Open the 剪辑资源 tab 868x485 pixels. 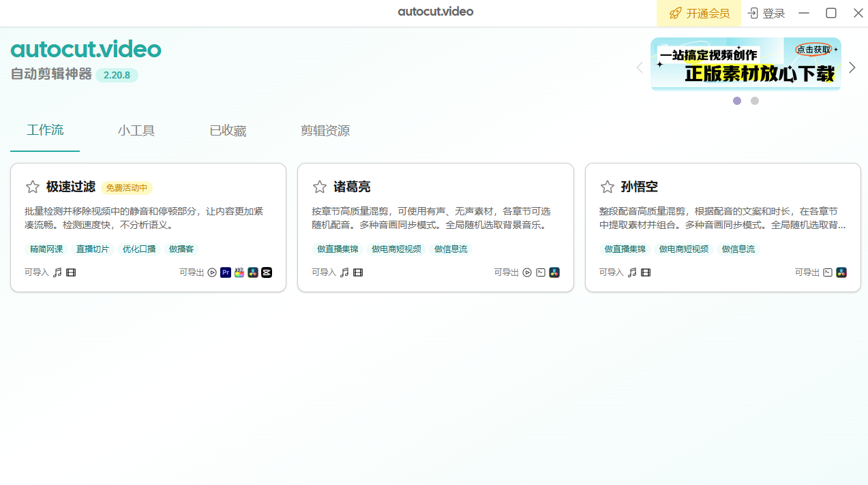point(325,131)
